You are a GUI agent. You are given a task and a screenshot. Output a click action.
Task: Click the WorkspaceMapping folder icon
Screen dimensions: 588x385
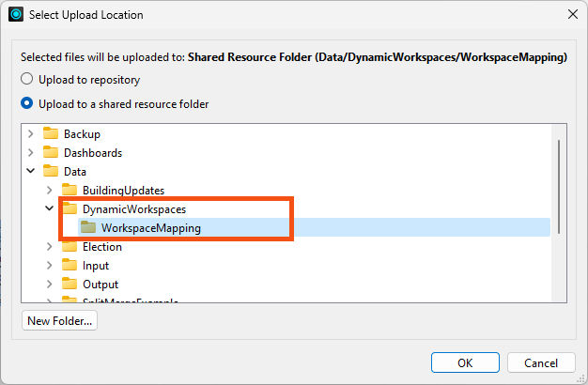pyautogui.click(x=88, y=228)
